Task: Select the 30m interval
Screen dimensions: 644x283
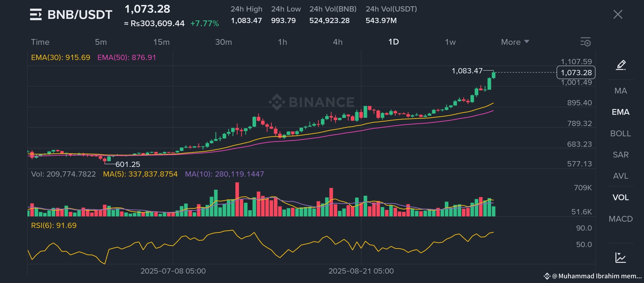Action: pos(223,42)
